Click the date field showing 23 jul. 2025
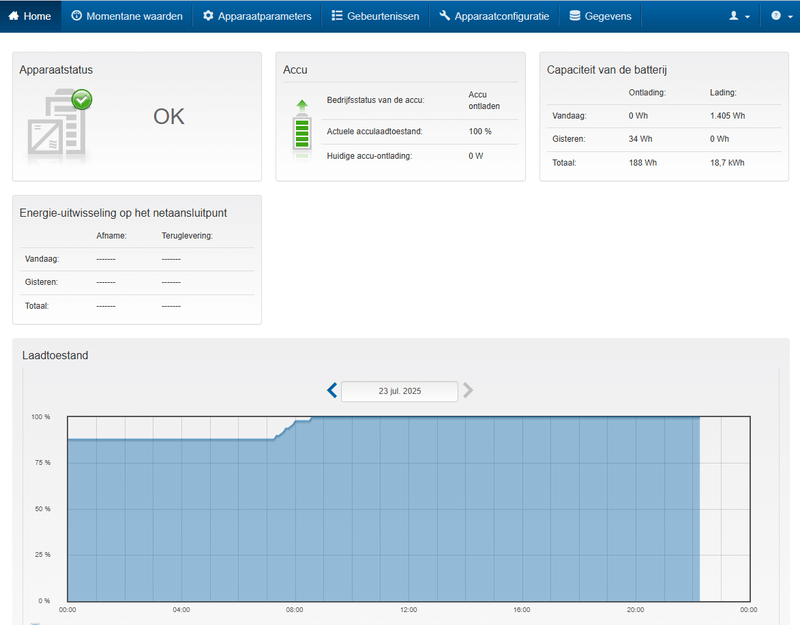The image size is (800, 625). click(399, 391)
